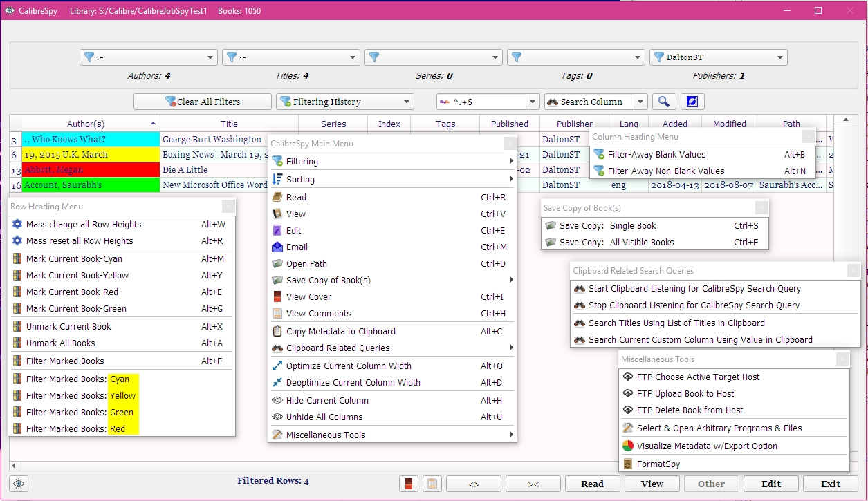Hide Current Column via eye menu entry
The image size is (868, 501).
(x=327, y=400)
